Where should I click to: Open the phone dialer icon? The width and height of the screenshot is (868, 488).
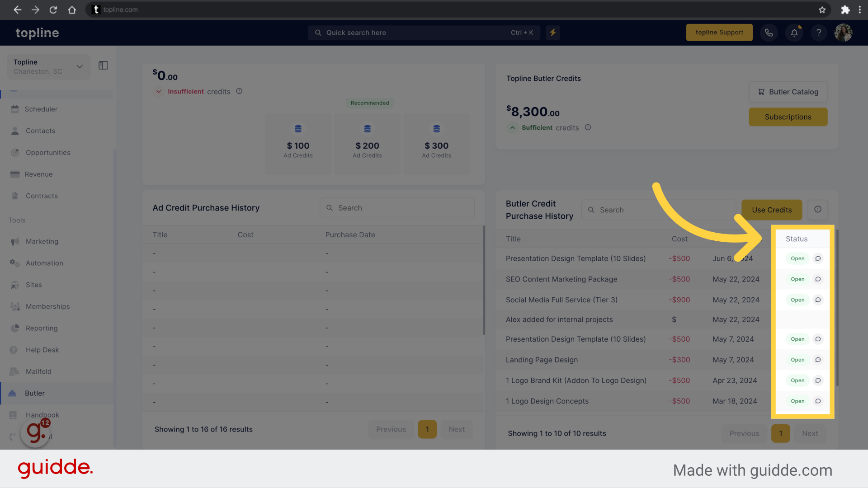point(769,33)
